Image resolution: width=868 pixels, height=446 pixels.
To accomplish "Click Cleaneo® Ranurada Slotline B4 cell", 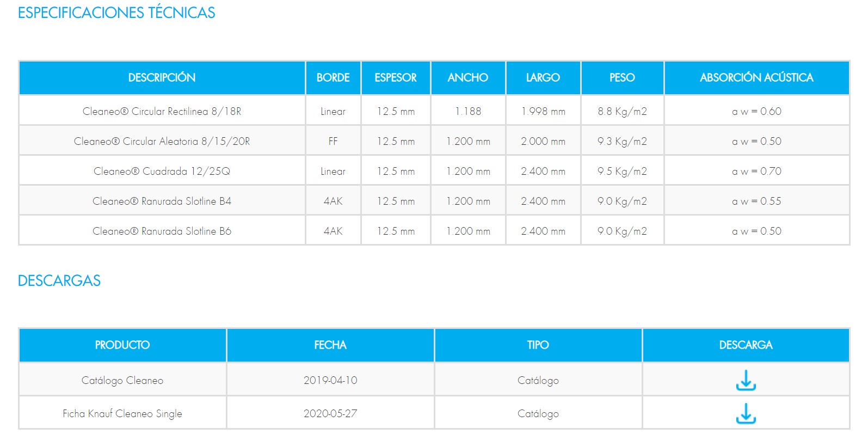I will tap(162, 201).
